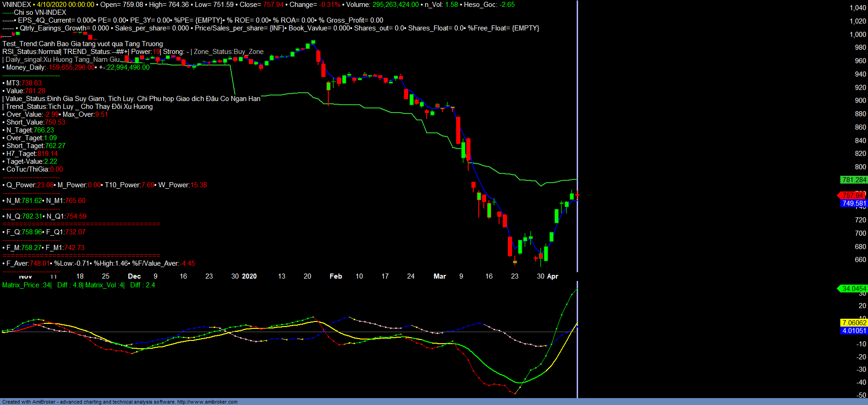
Task: Click the Zone_Status:Buy_Zone text
Action: [229, 52]
